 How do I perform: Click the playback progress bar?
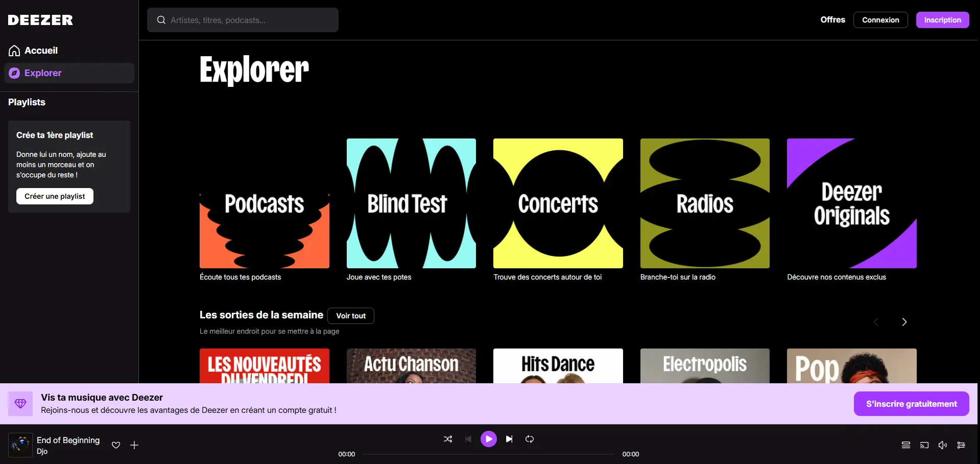click(488, 454)
